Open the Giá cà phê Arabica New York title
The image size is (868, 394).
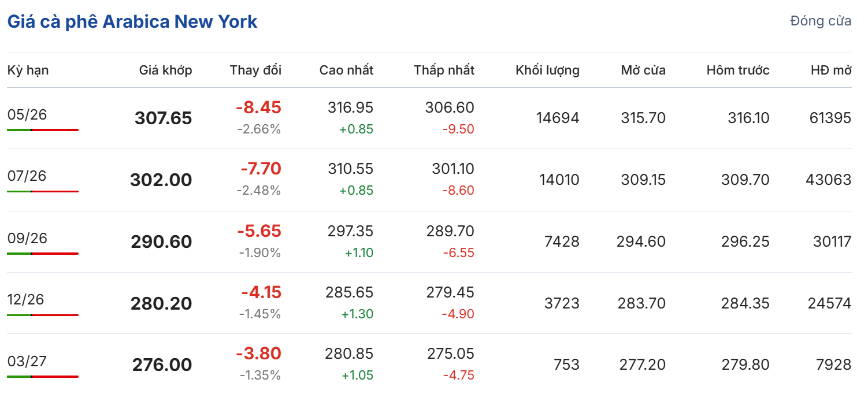[x=132, y=22]
